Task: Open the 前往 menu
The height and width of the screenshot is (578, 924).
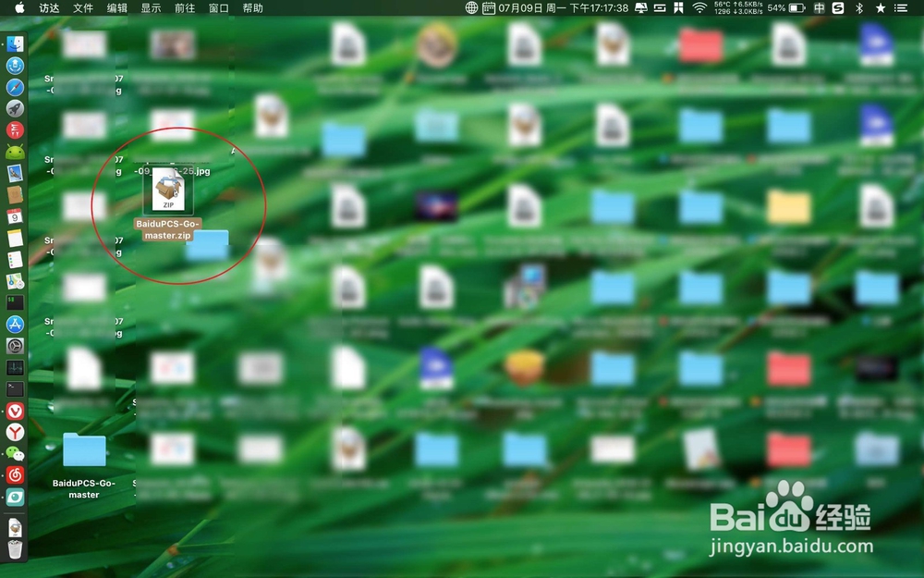Action: (185, 7)
